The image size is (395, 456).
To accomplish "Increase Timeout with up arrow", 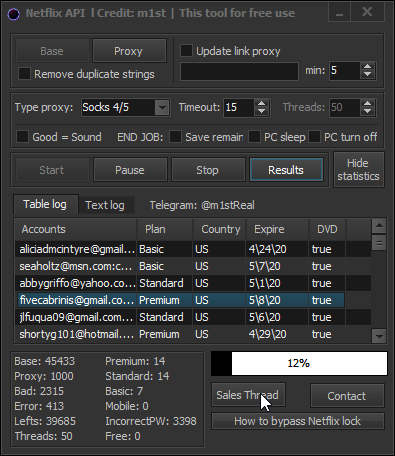I will click(x=262, y=103).
